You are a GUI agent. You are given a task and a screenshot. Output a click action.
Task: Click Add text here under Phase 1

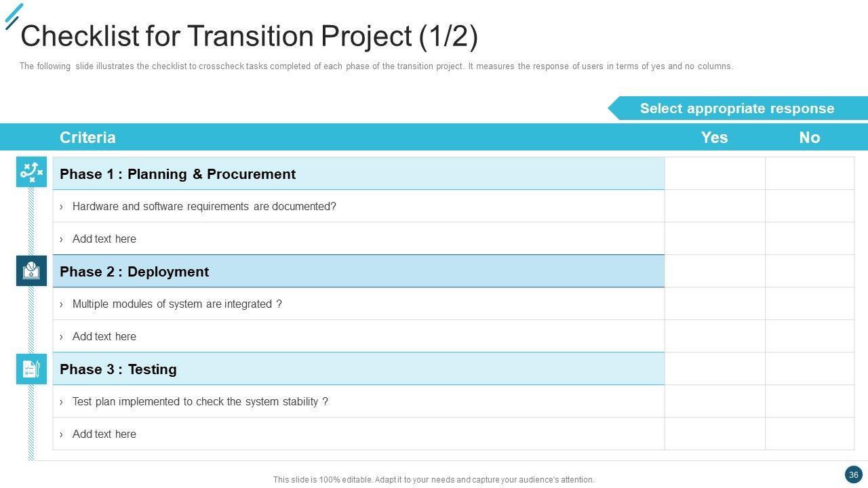(x=104, y=239)
